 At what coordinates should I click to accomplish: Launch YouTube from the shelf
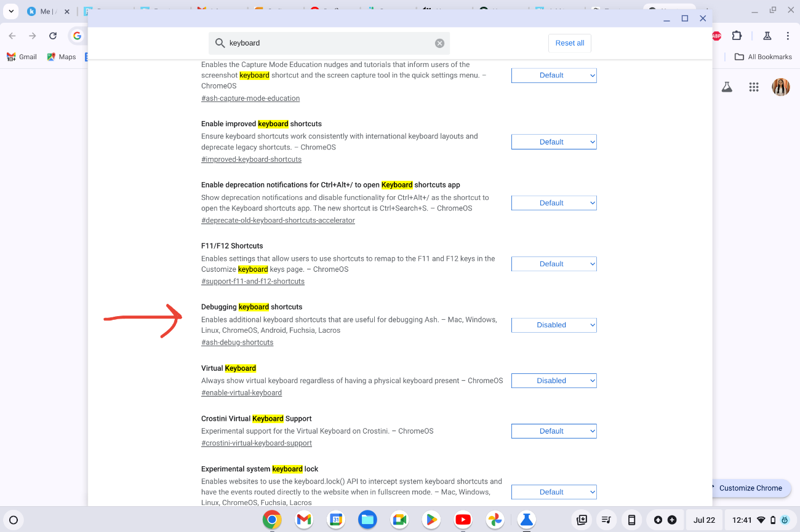tap(463, 520)
